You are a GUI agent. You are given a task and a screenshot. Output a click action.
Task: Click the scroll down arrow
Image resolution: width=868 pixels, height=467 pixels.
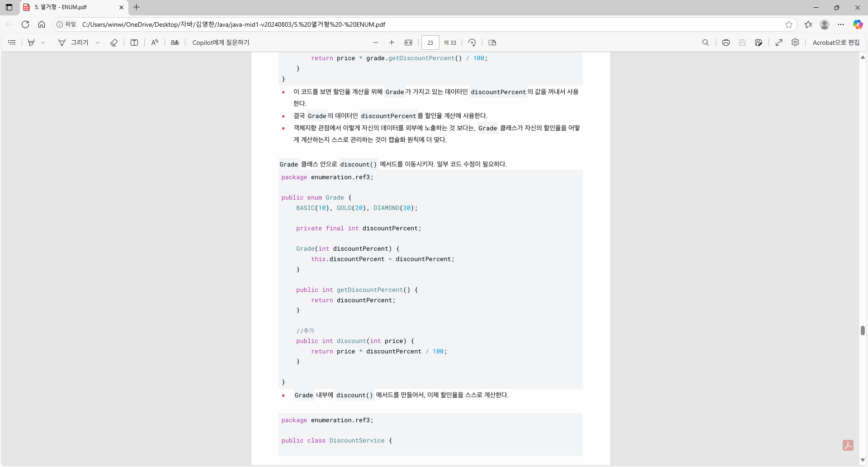click(x=863, y=460)
